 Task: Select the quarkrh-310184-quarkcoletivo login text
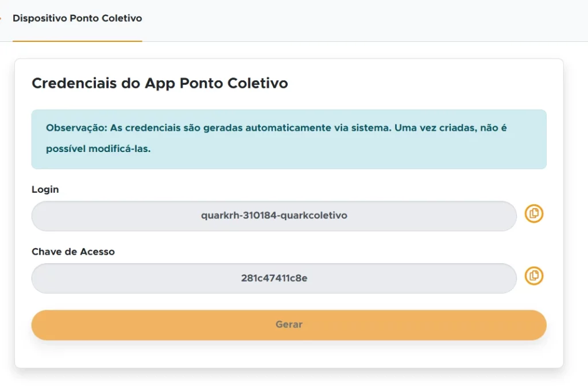coord(274,216)
